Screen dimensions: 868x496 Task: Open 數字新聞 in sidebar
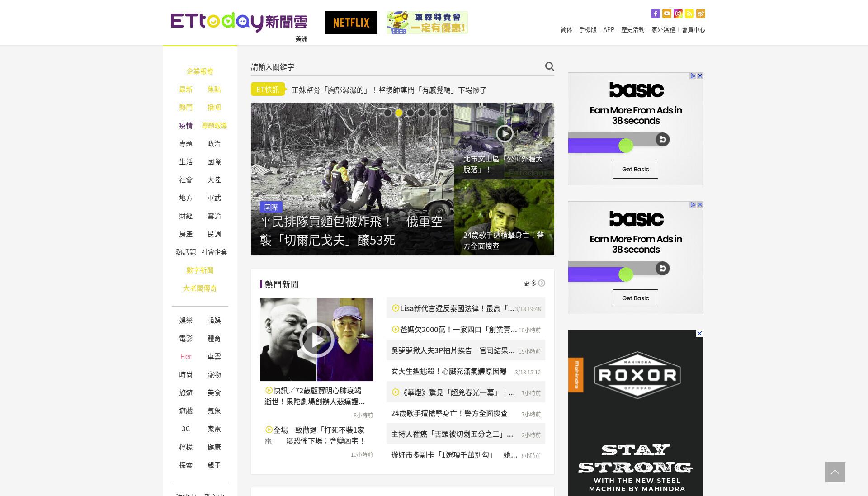200,270
